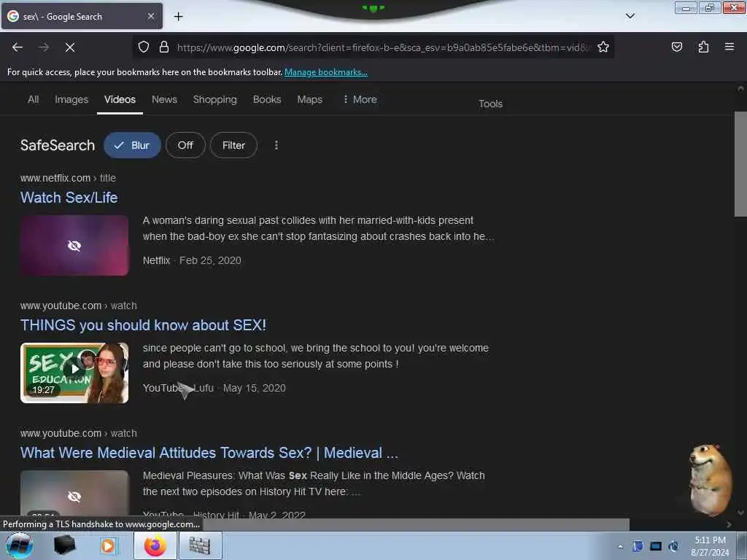Click the Netflix · Feb 25, 2020 source line
Image resolution: width=747 pixels, height=560 pixels.
[192, 260]
